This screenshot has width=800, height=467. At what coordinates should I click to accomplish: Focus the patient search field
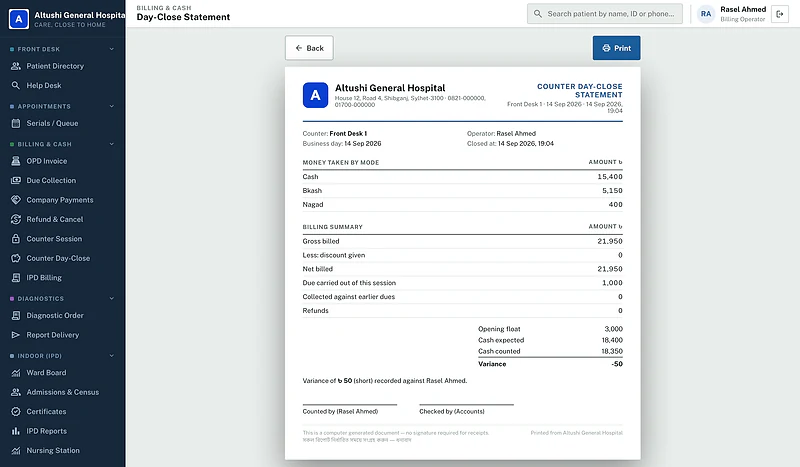point(605,14)
